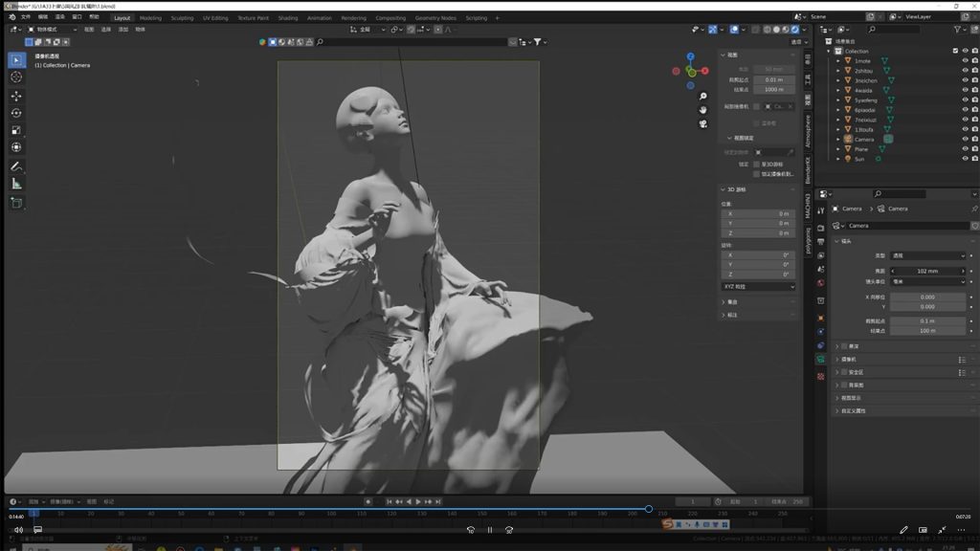
Task: Click the video pause button
Action: pyautogui.click(x=489, y=530)
